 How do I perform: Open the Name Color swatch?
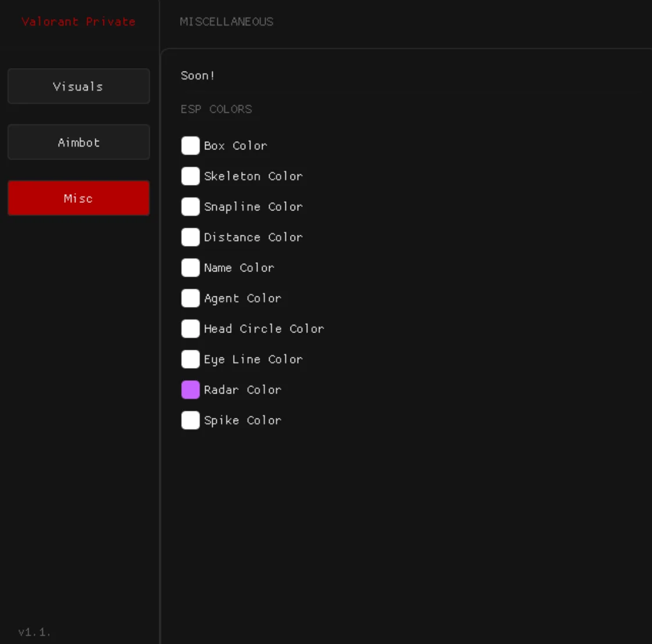click(x=190, y=268)
